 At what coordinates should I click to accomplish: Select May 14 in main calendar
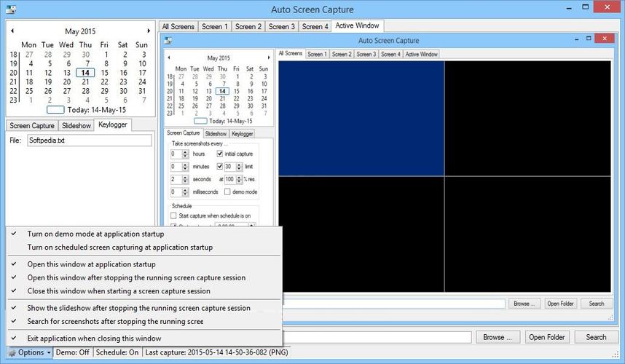click(x=85, y=73)
